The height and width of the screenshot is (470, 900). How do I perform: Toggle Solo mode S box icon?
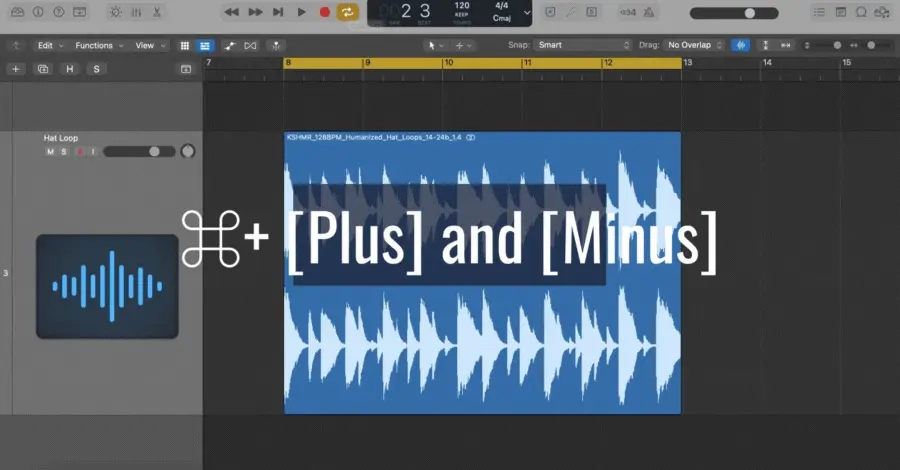pyautogui.click(x=592, y=12)
